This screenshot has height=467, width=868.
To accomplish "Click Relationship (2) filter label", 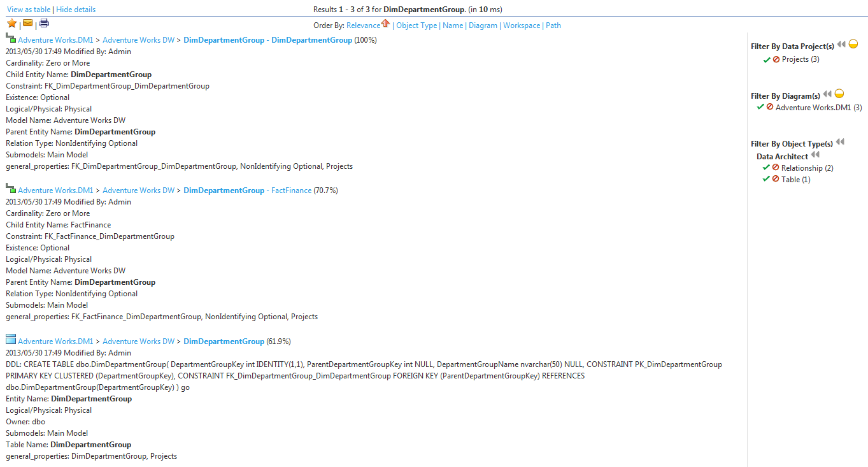I will [807, 168].
